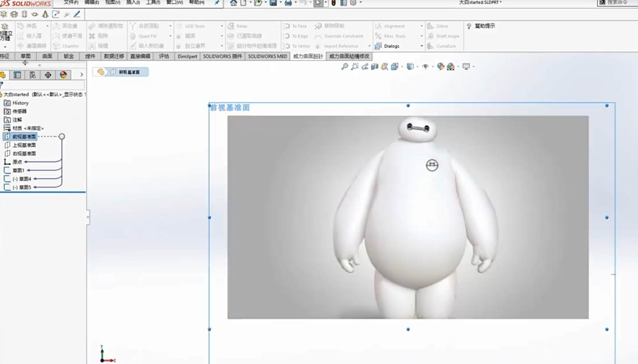
Task: Click the Print icon
Action: [288, 3]
